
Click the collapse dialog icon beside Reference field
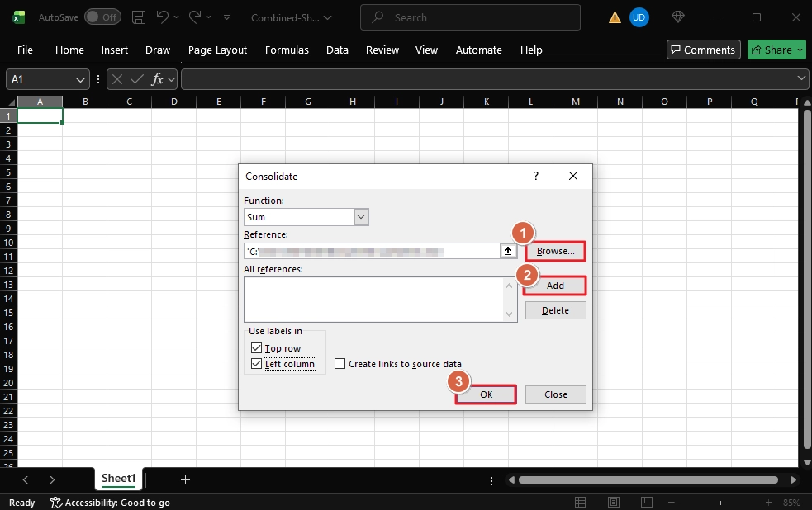[x=508, y=251]
